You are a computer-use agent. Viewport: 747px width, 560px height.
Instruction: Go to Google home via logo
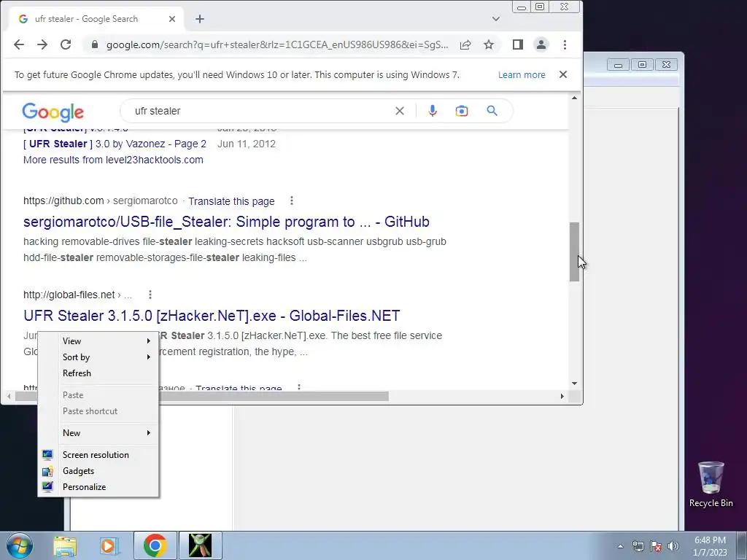[x=53, y=112]
